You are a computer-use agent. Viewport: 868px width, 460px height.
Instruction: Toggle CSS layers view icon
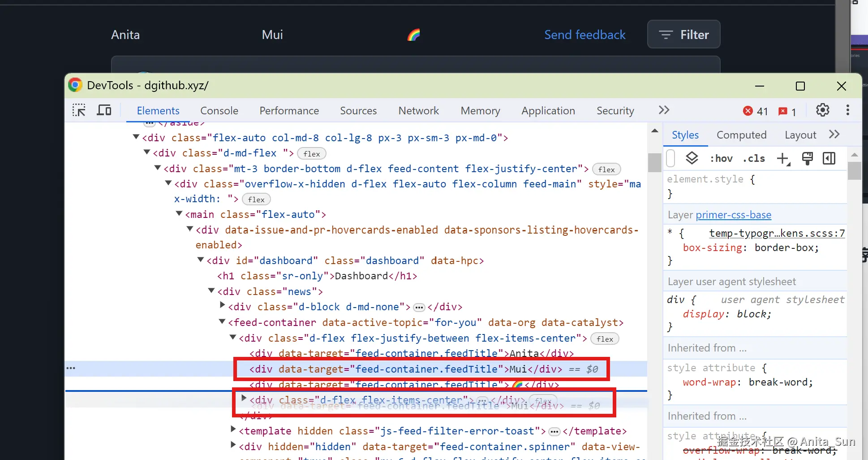[x=692, y=158]
